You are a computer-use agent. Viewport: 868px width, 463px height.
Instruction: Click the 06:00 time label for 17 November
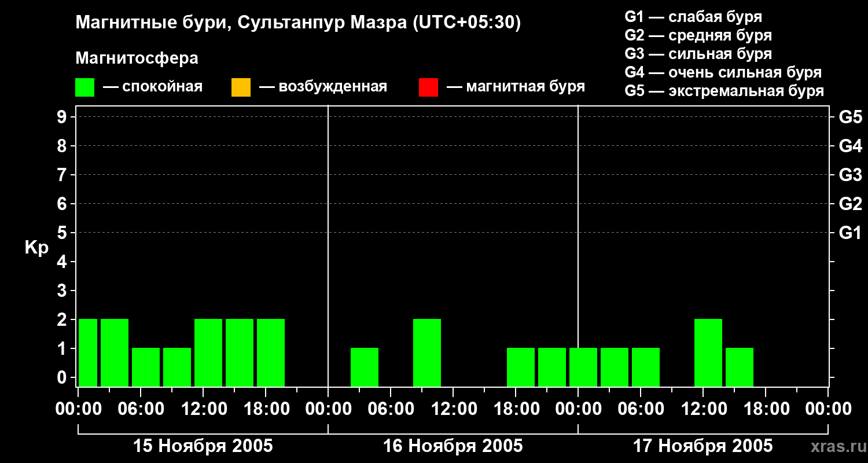[641, 409]
